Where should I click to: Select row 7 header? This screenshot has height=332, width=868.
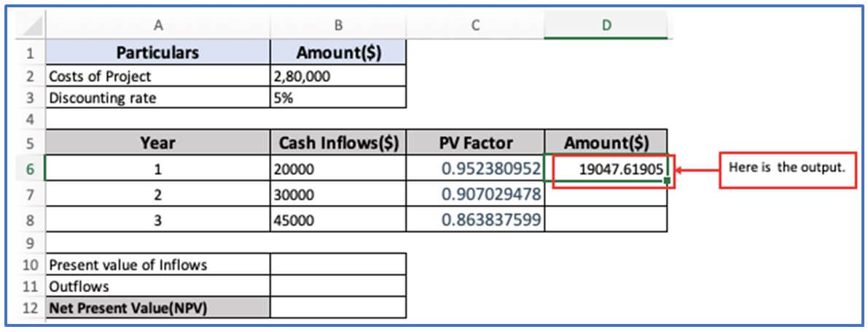tap(31, 194)
